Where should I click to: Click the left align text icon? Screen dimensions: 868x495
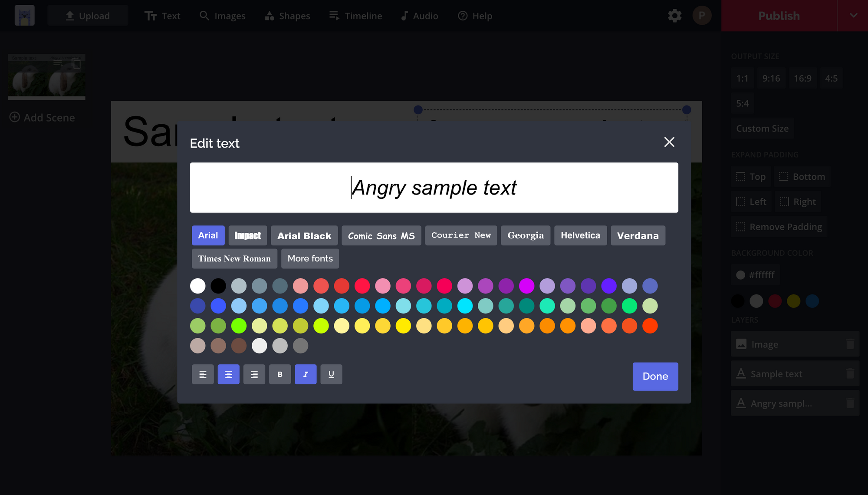tap(203, 374)
